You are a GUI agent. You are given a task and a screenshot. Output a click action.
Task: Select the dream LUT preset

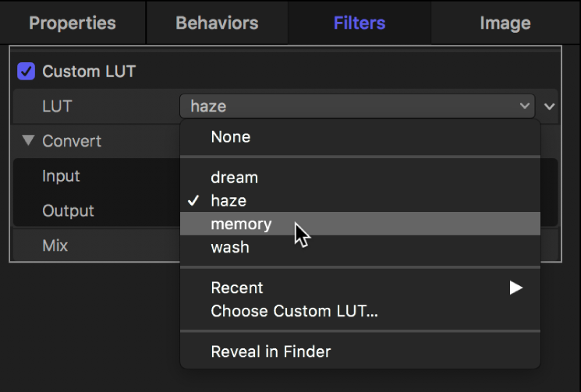coord(234,178)
